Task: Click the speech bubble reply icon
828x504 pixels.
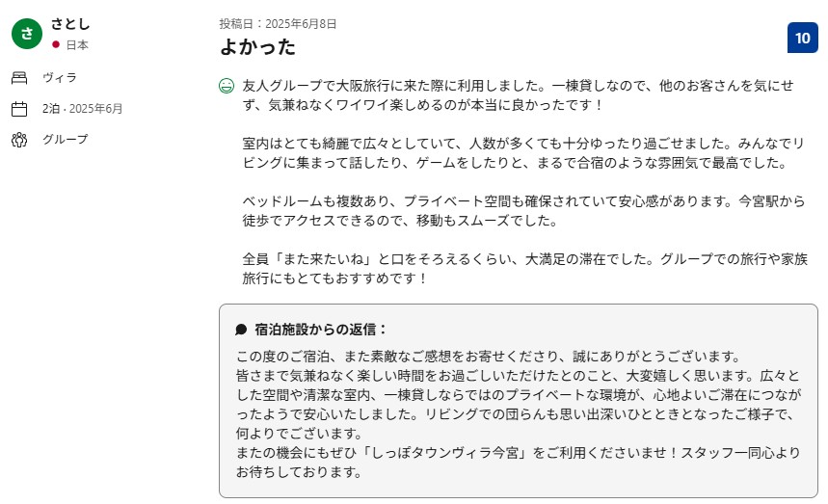Action: tap(241, 330)
